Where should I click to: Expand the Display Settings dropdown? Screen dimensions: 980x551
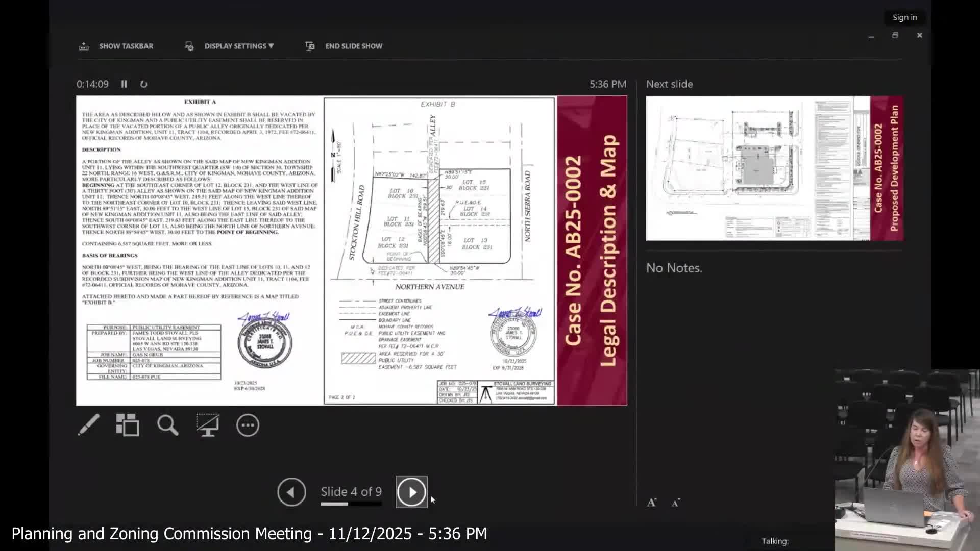coord(239,46)
